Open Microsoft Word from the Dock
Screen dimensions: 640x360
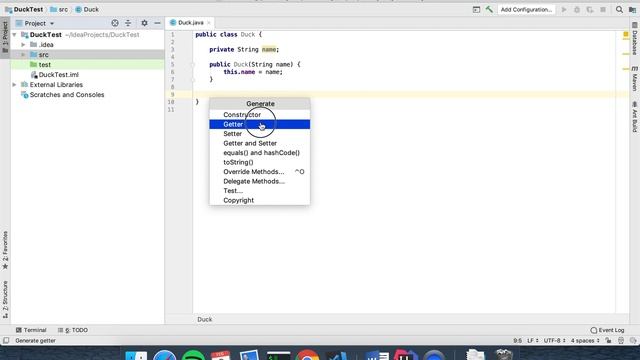377,355
